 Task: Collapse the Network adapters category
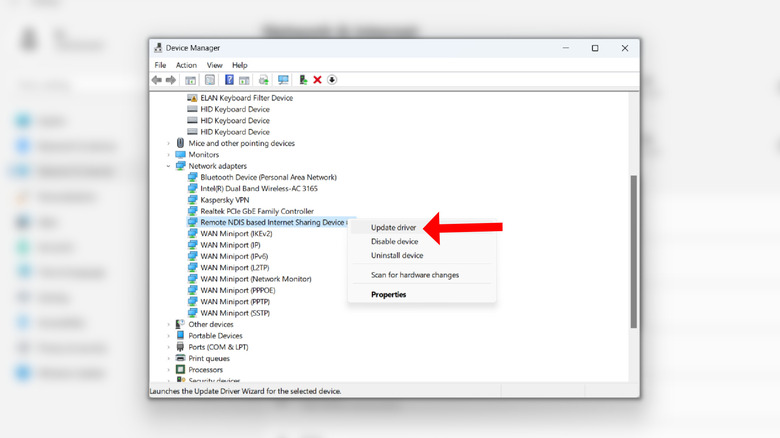(x=169, y=166)
